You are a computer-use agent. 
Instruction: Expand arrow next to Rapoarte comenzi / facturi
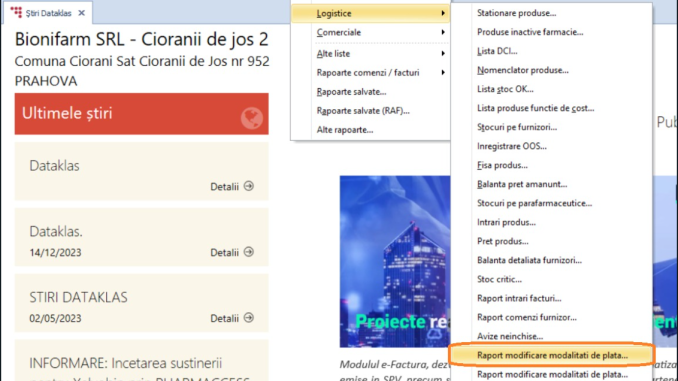443,73
